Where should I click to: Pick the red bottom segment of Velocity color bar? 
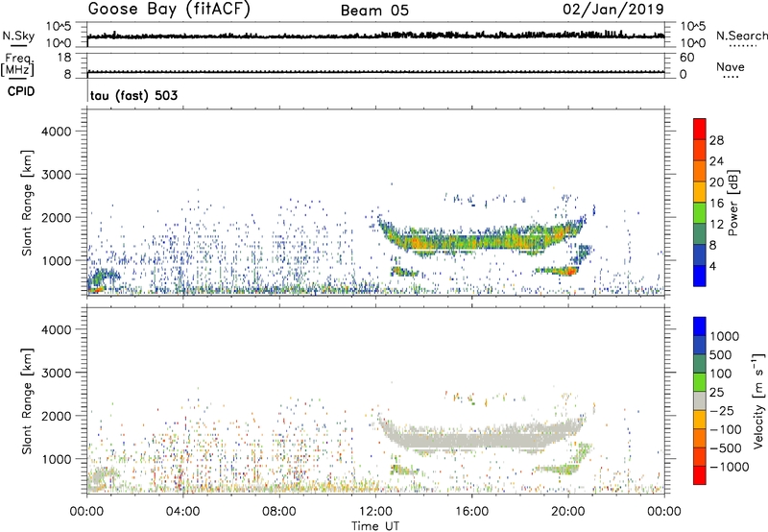700,475
